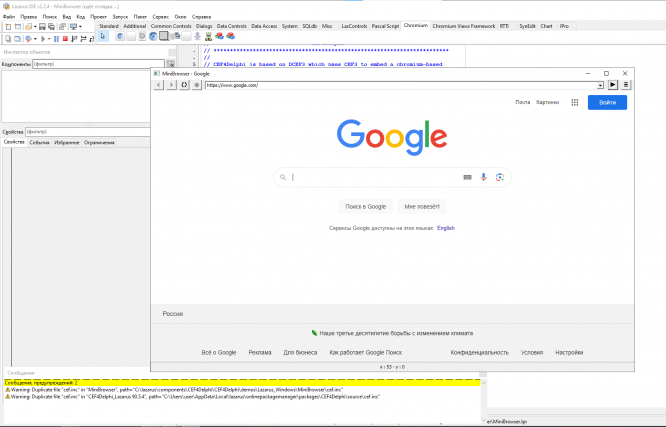The image size is (666, 427).
Task: Open the Реклама footer link
Action: point(260,353)
